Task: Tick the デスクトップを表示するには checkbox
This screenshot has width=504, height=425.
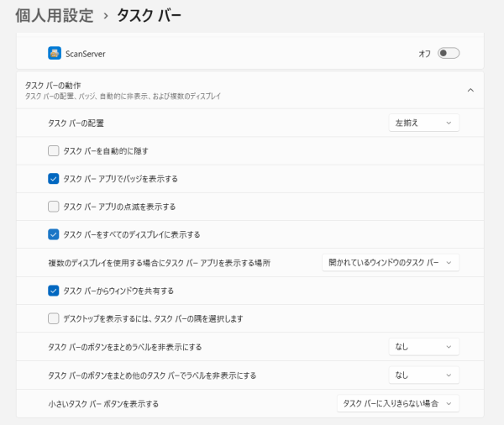Action: [54, 318]
